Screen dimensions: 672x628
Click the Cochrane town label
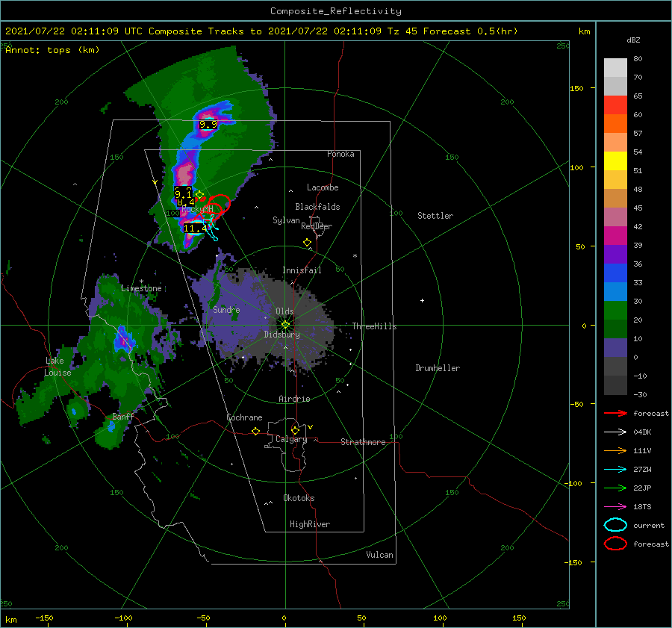(x=244, y=417)
